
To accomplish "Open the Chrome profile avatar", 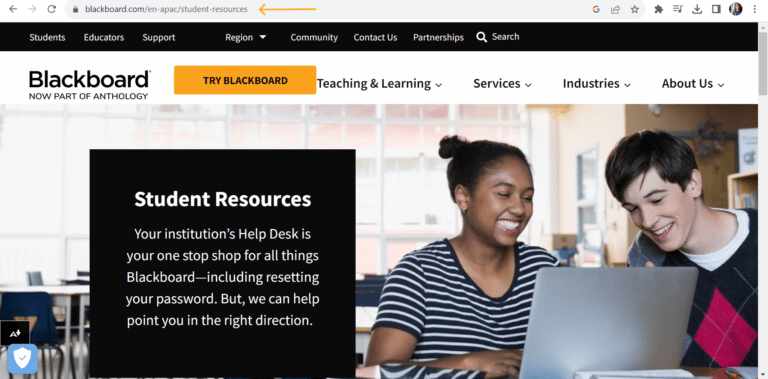I will tap(736, 9).
